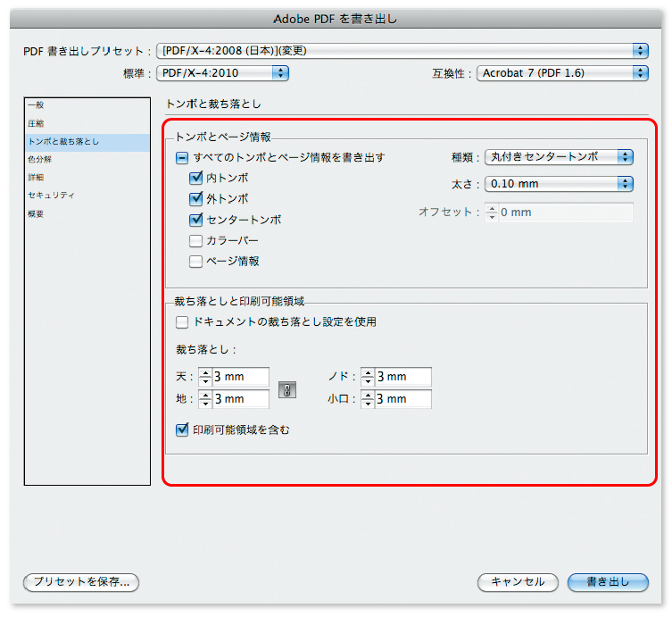Open the 互換性 Acrobat 7 dropdown

point(562,73)
